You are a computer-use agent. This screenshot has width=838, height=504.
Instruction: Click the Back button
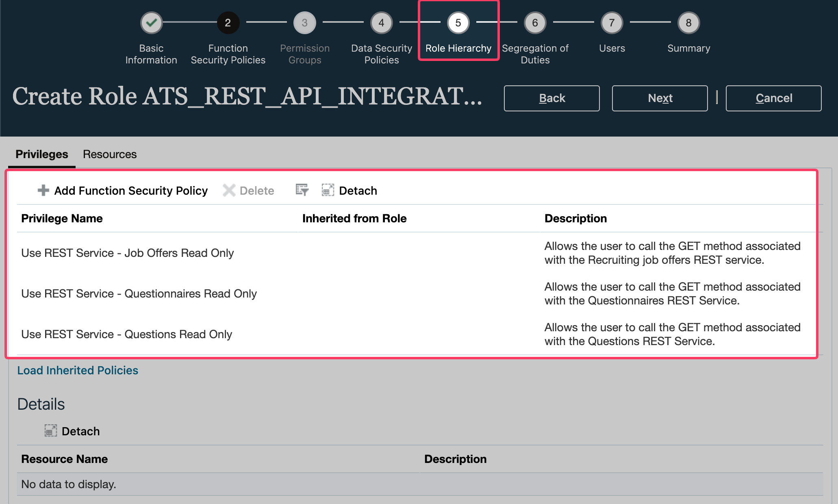tap(551, 98)
